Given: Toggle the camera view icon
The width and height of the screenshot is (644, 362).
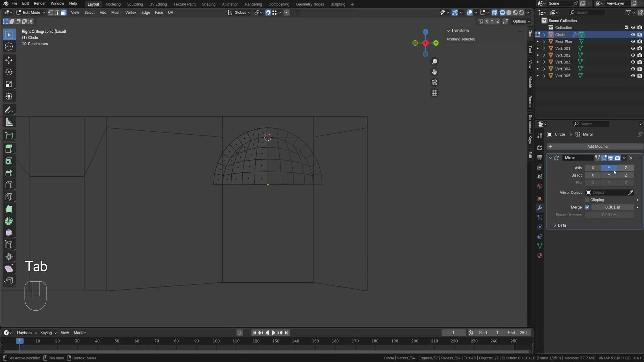Looking at the screenshot, I should coord(434,82).
